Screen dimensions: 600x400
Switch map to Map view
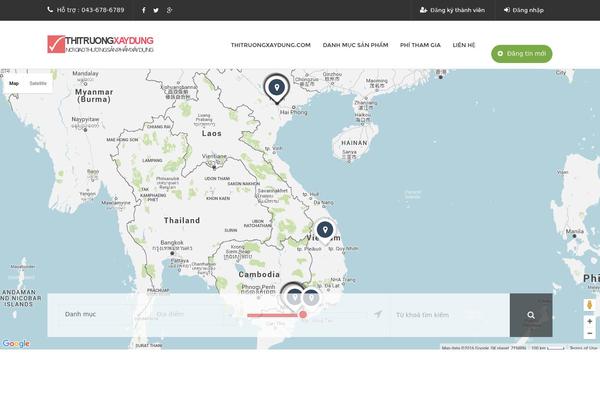point(14,83)
